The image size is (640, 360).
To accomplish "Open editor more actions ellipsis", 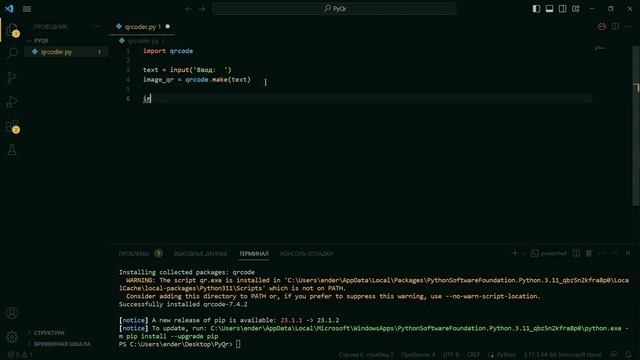I will point(628,27).
